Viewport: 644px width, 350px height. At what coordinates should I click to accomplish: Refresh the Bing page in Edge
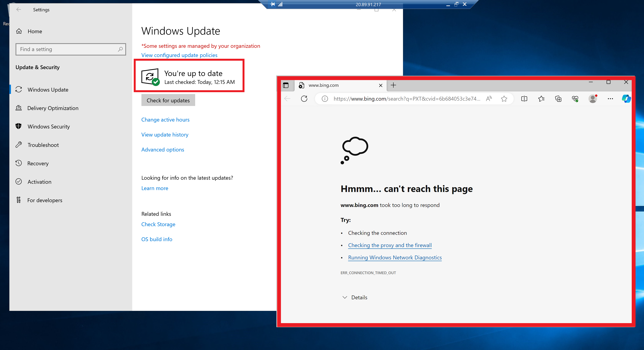(304, 99)
